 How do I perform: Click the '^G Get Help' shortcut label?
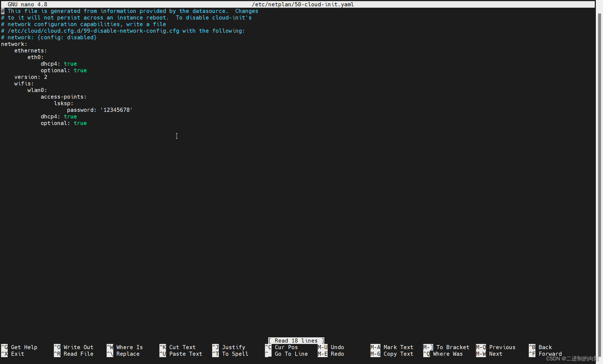[19, 347]
